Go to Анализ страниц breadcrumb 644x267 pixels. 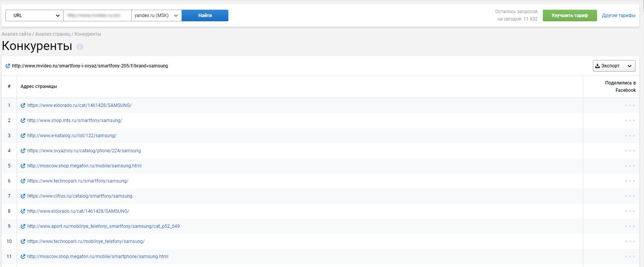pyautogui.click(x=53, y=34)
